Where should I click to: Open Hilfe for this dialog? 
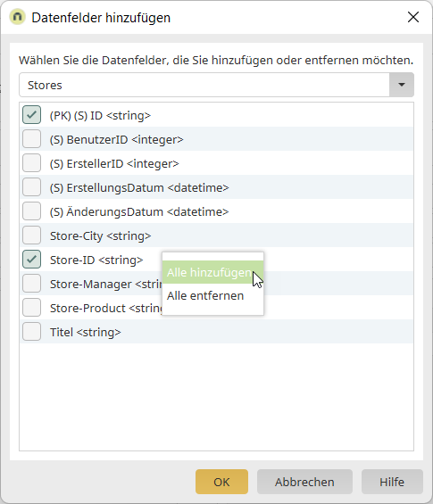pyautogui.click(x=392, y=482)
